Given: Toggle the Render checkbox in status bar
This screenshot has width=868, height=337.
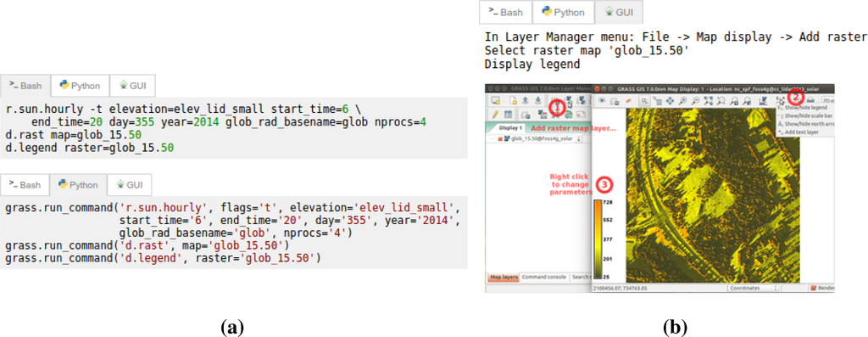Looking at the screenshot, I should click(814, 289).
